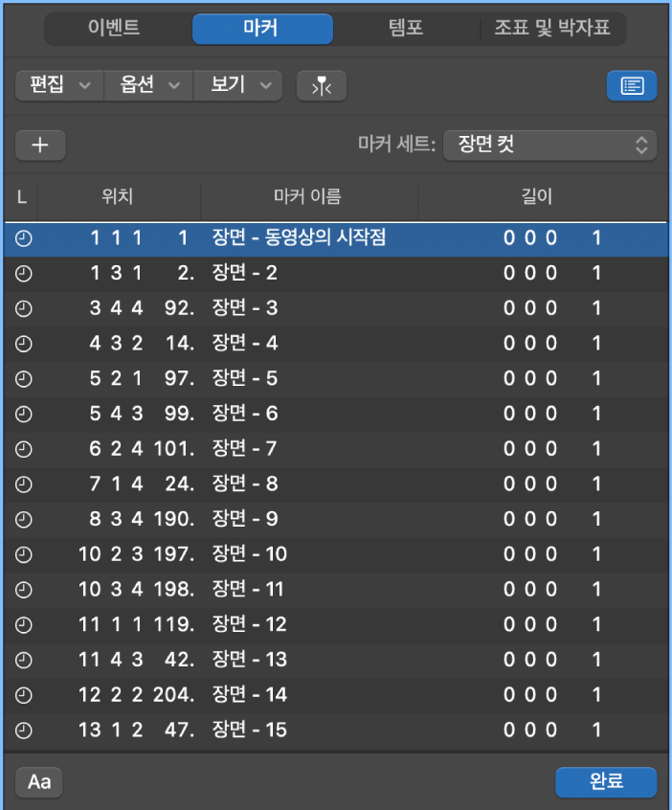This screenshot has height=810, width=672.
Task: Toggle clock lock icon for 장면 - 2
Action: click(24, 273)
